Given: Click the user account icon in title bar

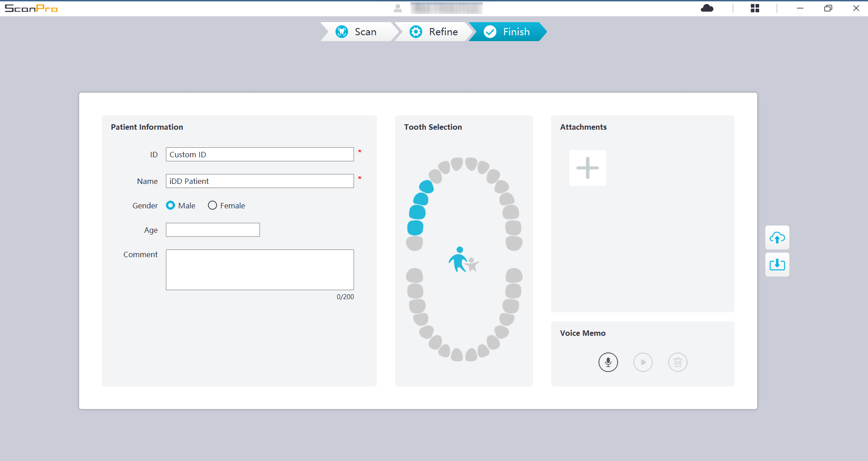Looking at the screenshot, I should pos(398,8).
